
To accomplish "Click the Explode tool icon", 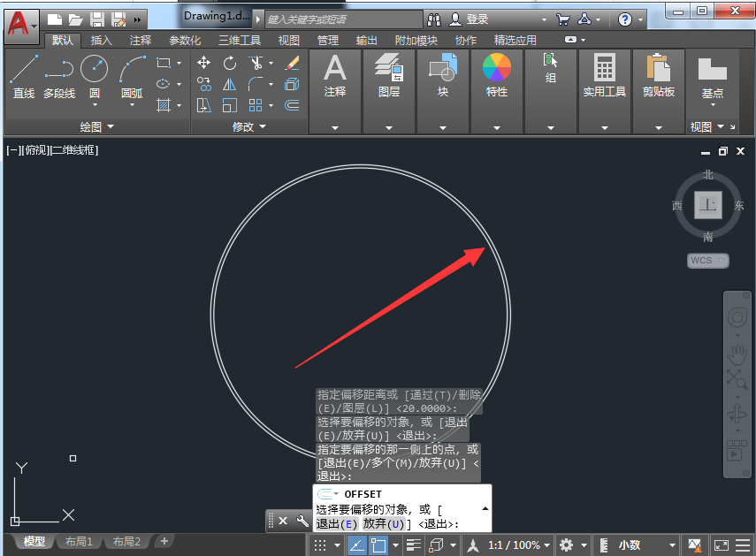I will point(292,84).
